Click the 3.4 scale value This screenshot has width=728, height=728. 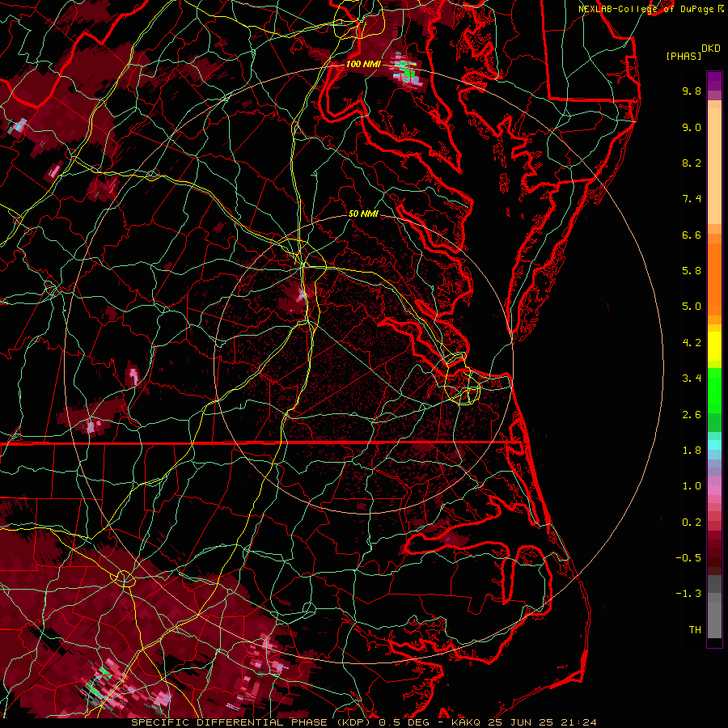click(692, 379)
